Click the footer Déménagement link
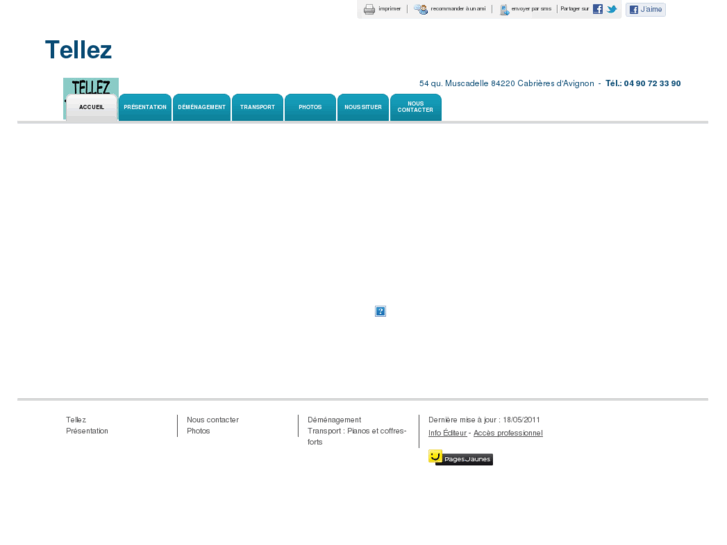Image resolution: width=727 pixels, height=545 pixels. pos(334,420)
